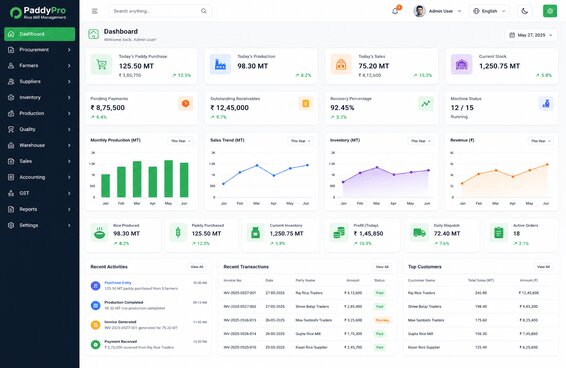This screenshot has width=566, height=368.
Task: Click the search magnifier icon
Action: (x=204, y=11)
